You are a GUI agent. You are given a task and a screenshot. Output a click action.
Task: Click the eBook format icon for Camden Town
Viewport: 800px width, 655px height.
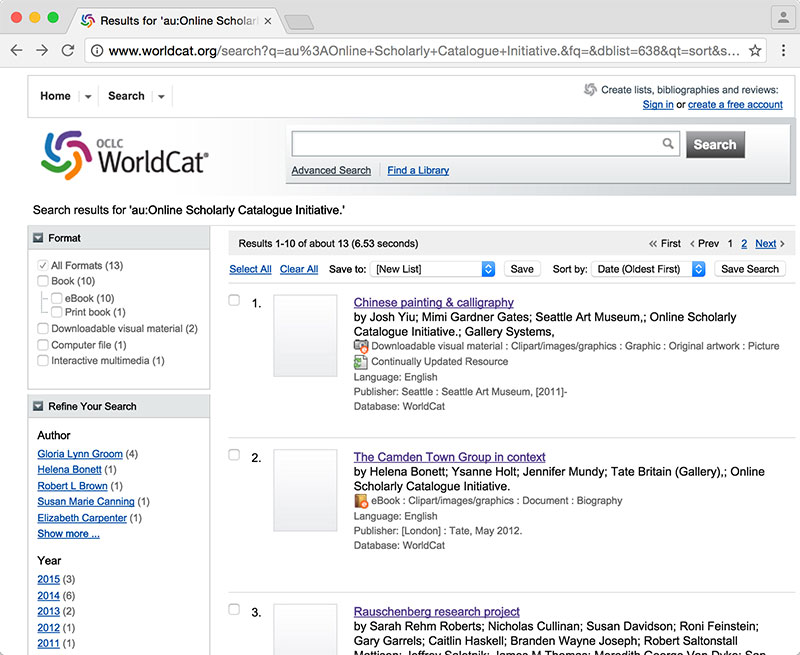(x=361, y=501)
